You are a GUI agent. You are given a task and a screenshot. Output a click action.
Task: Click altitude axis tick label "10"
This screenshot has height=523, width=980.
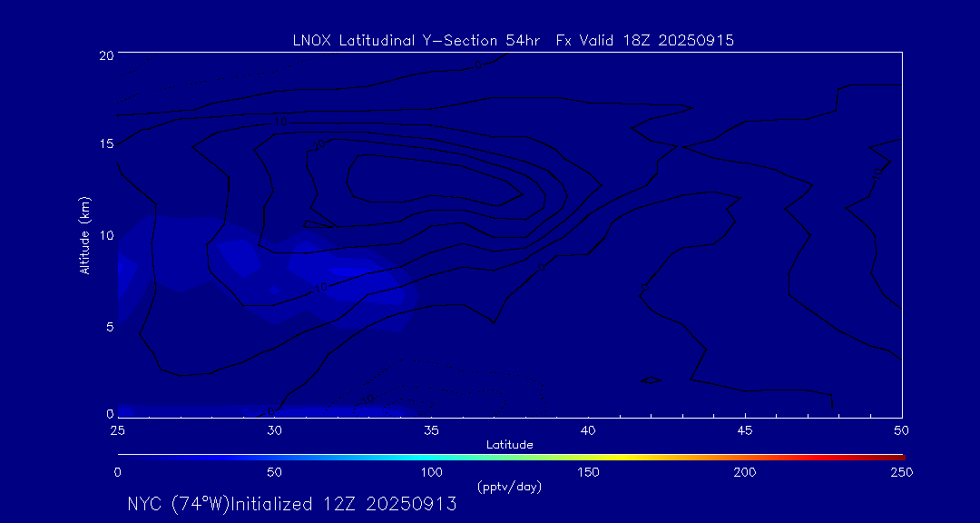[106, 235]
